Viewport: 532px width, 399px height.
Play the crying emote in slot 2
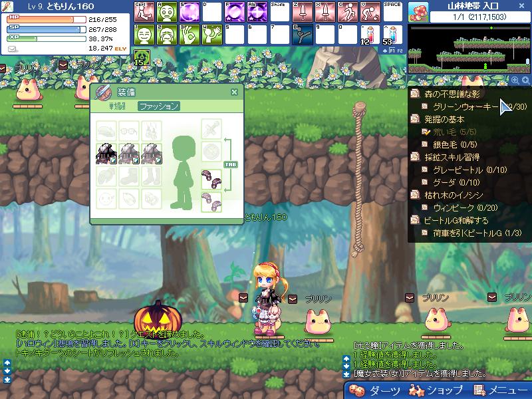pos(167,35)
